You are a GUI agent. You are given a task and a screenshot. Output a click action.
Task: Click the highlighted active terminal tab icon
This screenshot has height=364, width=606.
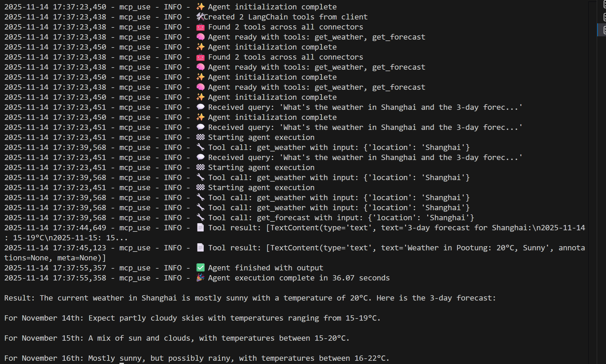604,30
